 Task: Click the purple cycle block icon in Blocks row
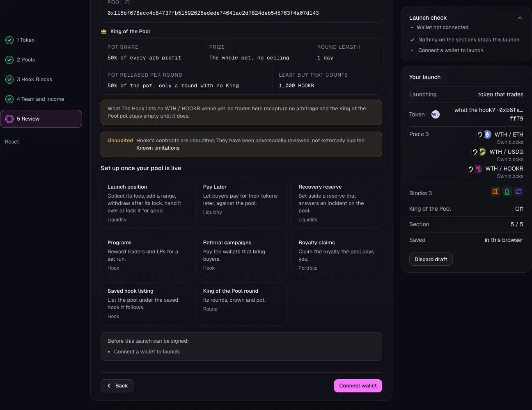tap(518, 191)
